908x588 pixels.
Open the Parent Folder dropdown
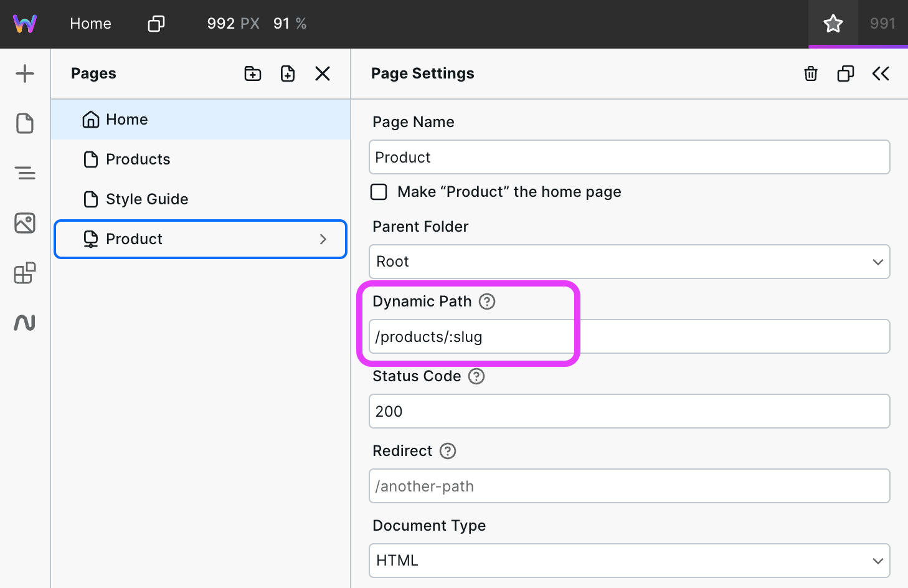tap(629, 262)
